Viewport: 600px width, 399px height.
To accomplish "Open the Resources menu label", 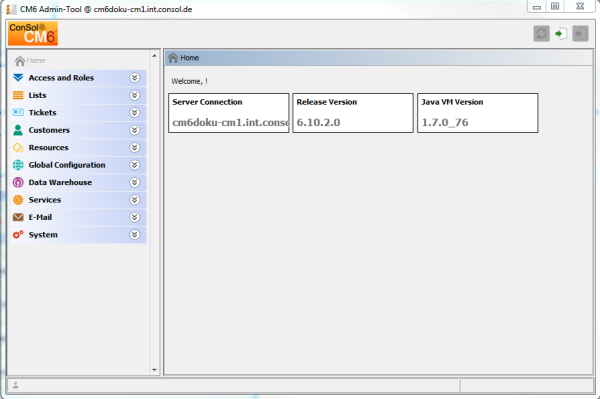I will [49, 148].
